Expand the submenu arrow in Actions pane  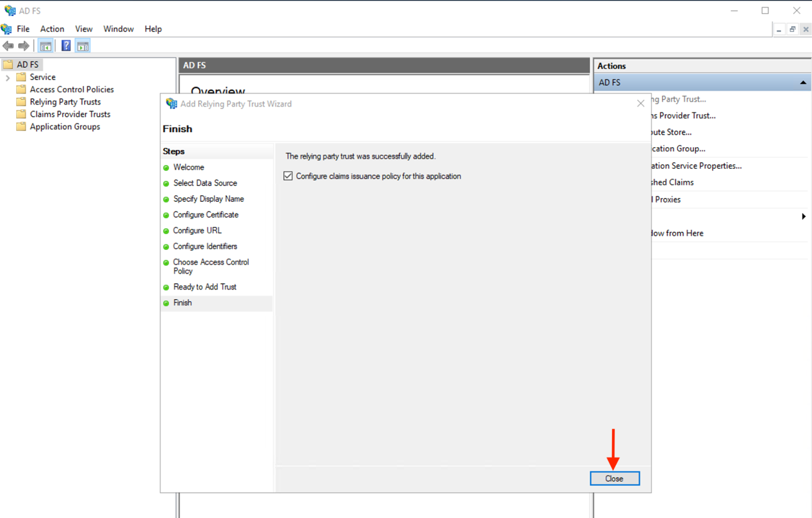coord(803,216)
